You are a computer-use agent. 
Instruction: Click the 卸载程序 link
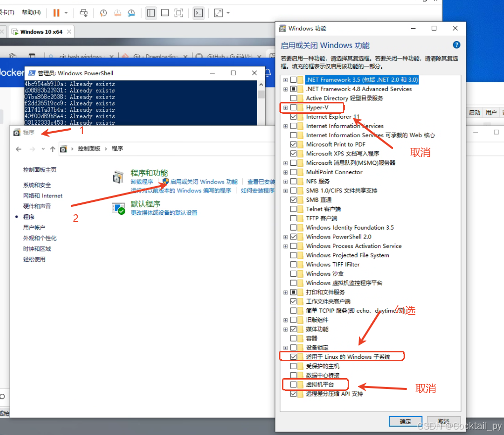[x=142, y=182]
